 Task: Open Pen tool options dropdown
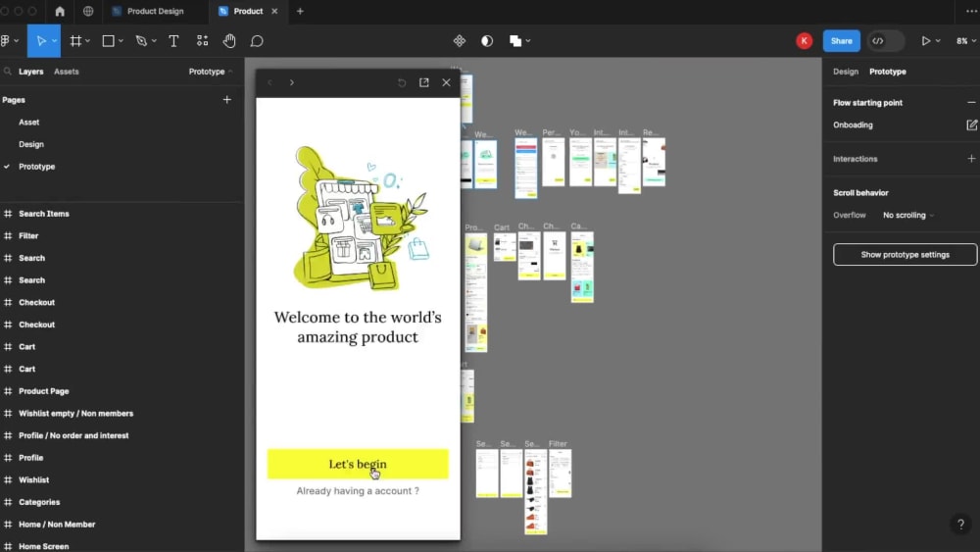tap(154, 40)
